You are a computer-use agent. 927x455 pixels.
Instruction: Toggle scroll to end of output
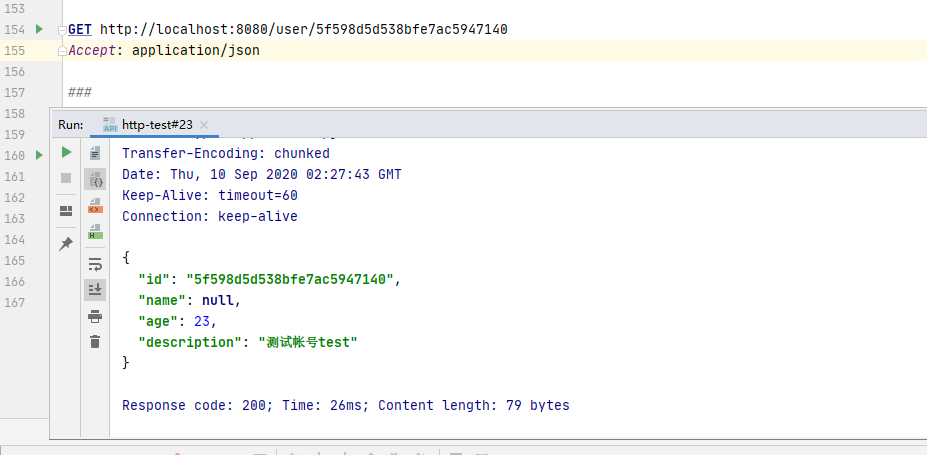point(95,290)
